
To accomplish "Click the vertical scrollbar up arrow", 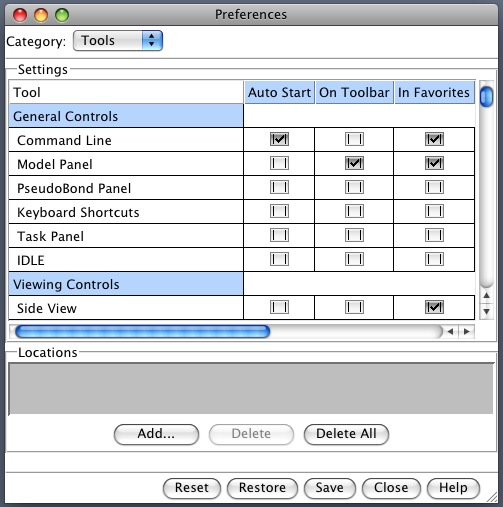I will [486, 295].
